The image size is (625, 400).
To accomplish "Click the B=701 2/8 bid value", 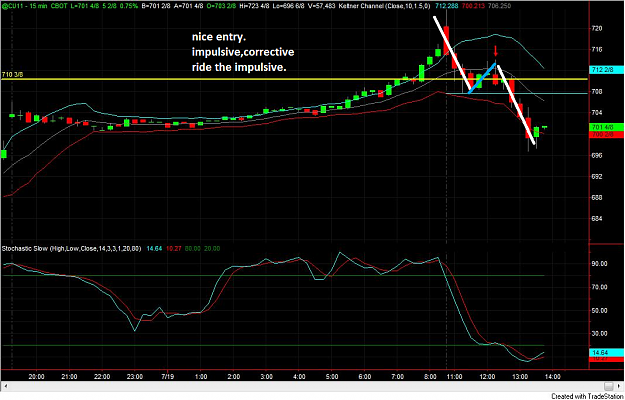I will [x=157, y=6].
